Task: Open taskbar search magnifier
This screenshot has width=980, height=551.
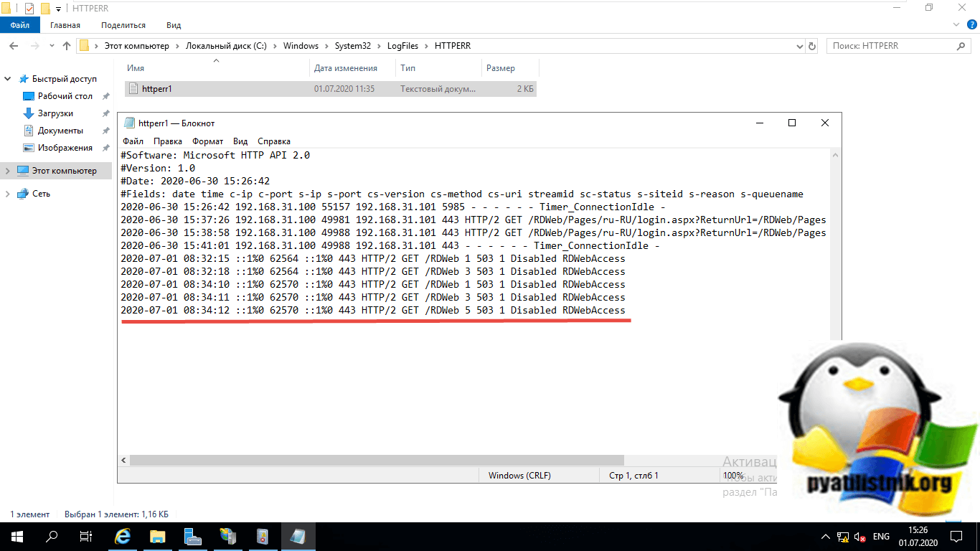Action: (x=52, y=536)
